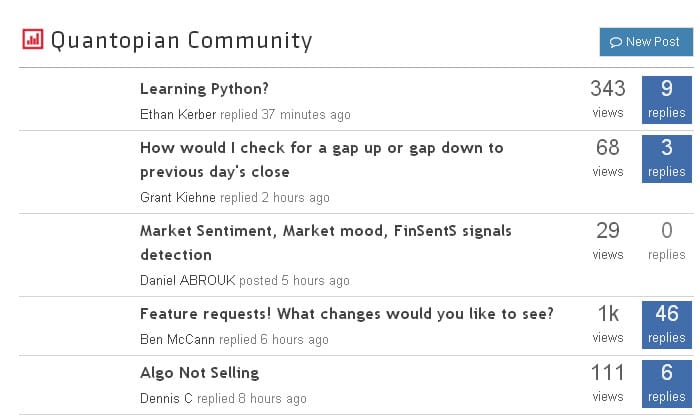The image size is (700, 418).
Task: Open the 'Learning Python?' thread
Action: tap(204, 88)
